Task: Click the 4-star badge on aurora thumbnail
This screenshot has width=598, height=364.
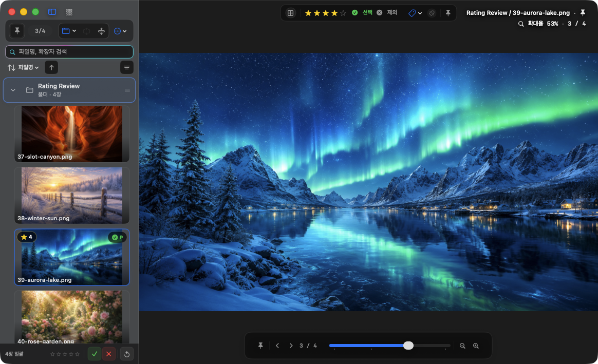Action: point(27,237)
